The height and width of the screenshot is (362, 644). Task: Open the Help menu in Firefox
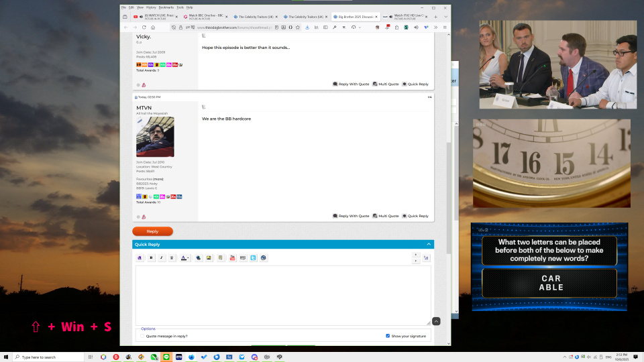[x=189, y=7]
